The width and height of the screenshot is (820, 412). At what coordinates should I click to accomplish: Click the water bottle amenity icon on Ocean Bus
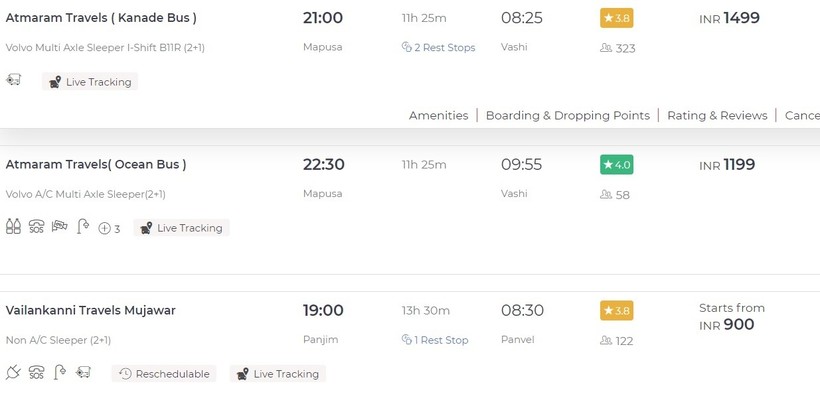coord(13,228)
